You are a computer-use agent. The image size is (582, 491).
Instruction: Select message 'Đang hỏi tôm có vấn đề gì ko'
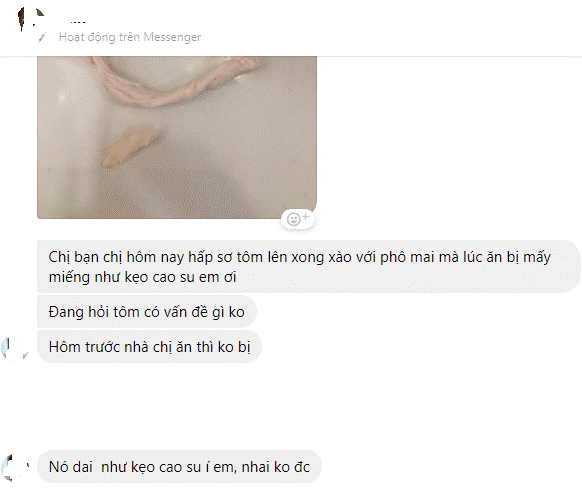147,312
